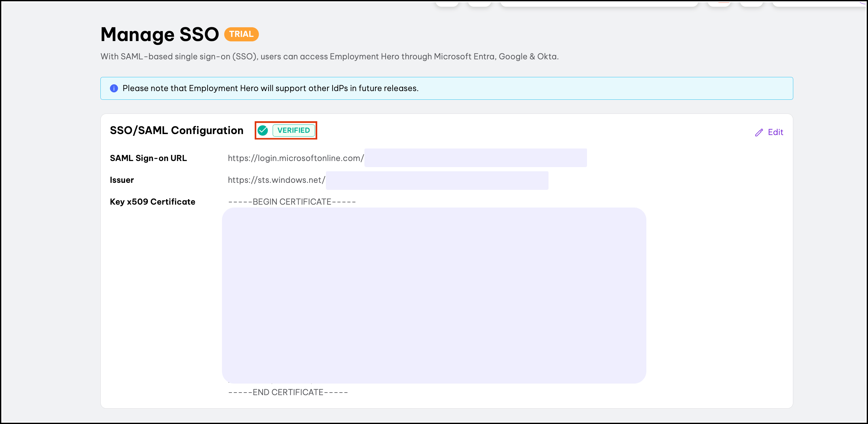Click the Manage SSO page heading
Viewport: 868px width, 424px height.
[160, 34]
